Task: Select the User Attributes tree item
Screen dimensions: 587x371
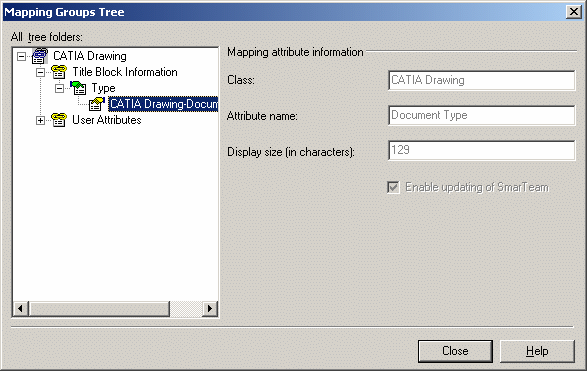Action: coord(107,120)
